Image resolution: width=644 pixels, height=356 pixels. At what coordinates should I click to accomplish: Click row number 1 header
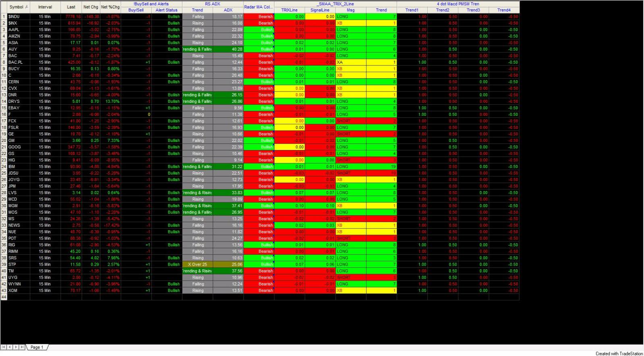coord(4,17)
